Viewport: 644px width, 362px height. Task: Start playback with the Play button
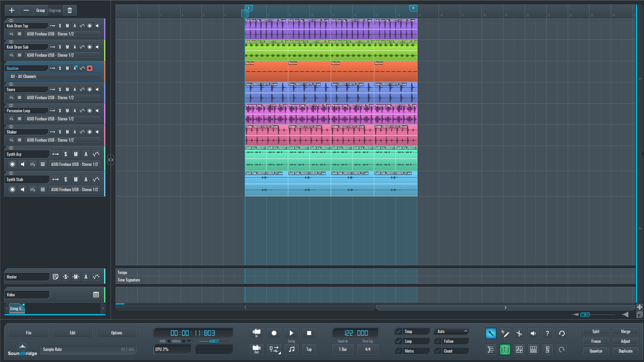[291, 333]
